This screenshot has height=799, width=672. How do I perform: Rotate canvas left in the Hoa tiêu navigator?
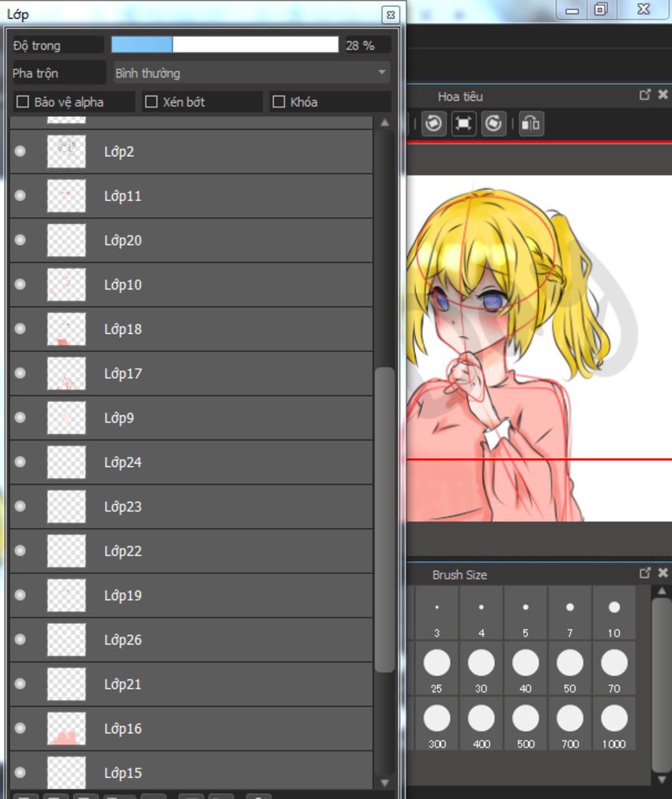tap(433, 123)
